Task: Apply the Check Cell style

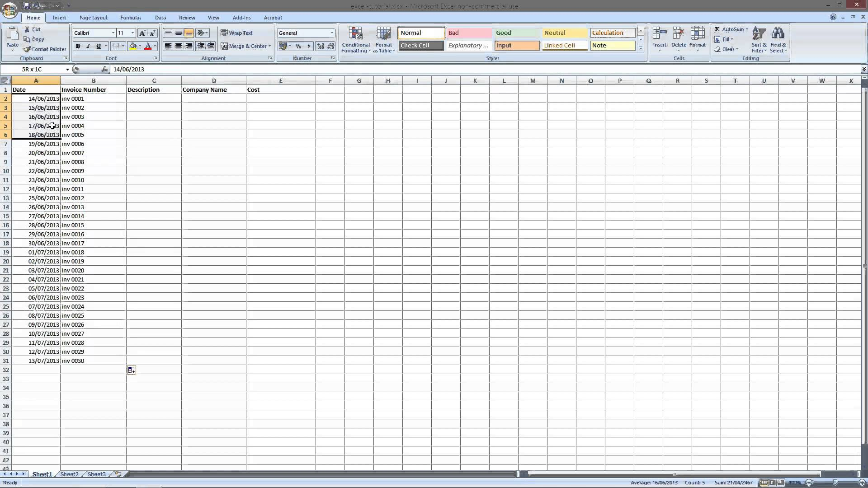Action: click(x=420, y=46)
